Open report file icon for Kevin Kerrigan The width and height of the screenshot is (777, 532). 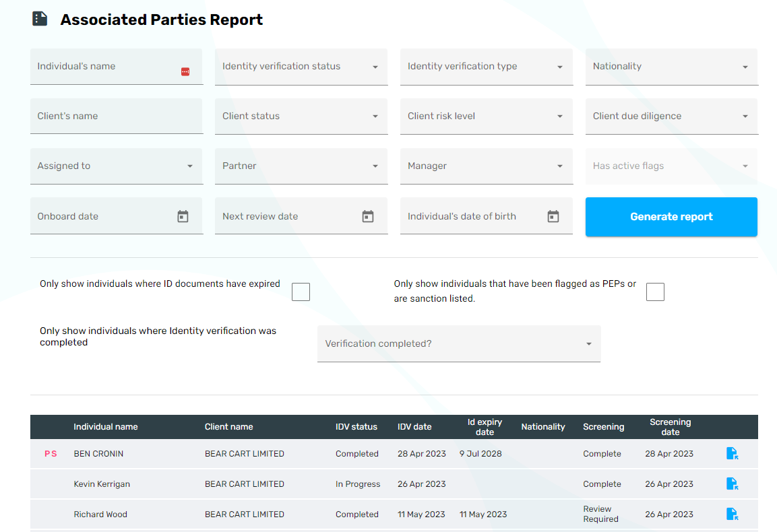732,484
